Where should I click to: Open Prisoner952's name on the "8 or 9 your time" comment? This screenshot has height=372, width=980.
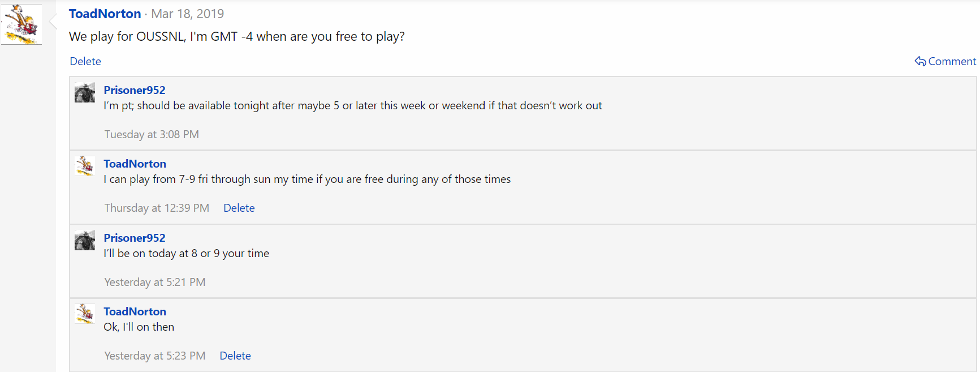point(135,238)
